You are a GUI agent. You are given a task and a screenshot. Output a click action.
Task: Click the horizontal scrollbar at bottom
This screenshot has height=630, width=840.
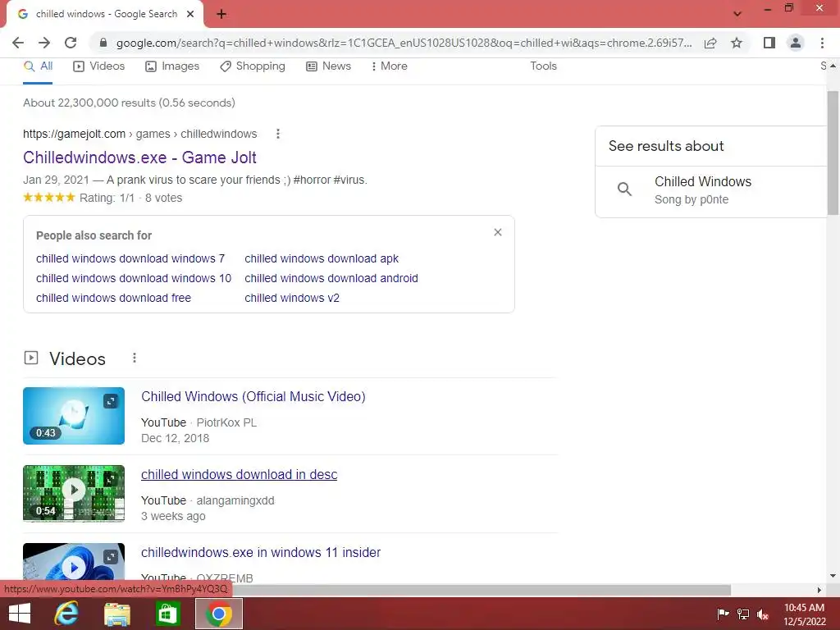[479, 590]
